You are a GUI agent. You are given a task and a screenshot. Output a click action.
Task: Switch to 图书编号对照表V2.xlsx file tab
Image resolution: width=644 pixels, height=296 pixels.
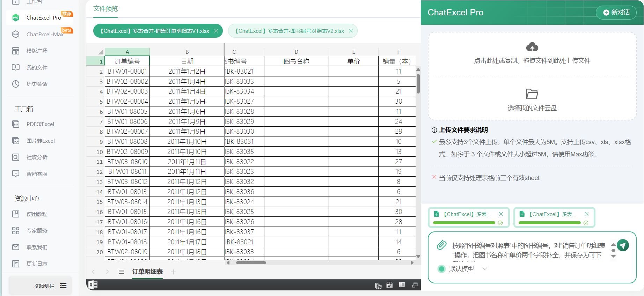tap(289, 31)
